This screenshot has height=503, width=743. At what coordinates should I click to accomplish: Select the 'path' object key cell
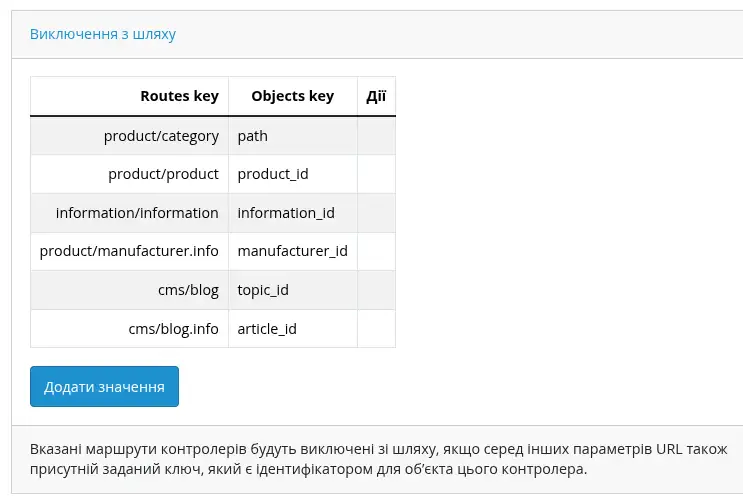point(253,136)
